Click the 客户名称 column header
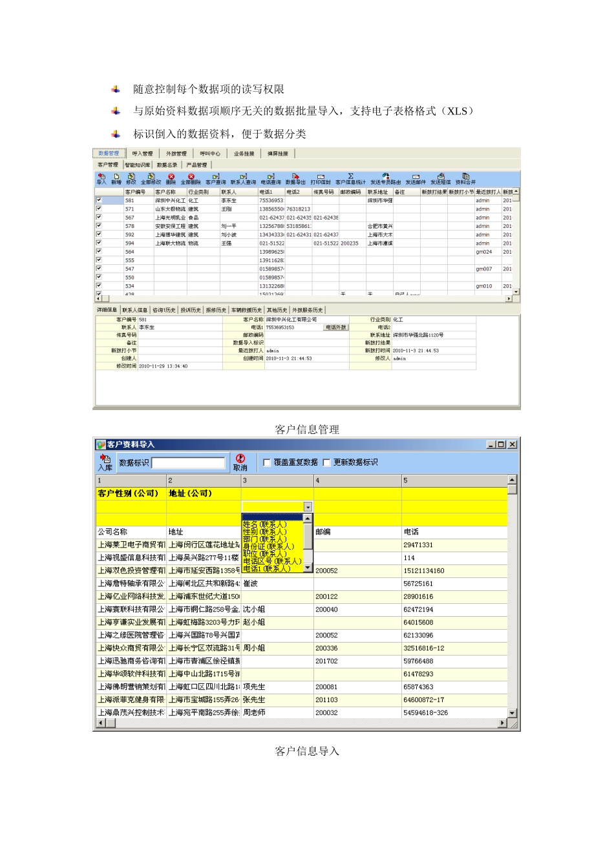Screen dimensions: 614x868 (170, 192)
